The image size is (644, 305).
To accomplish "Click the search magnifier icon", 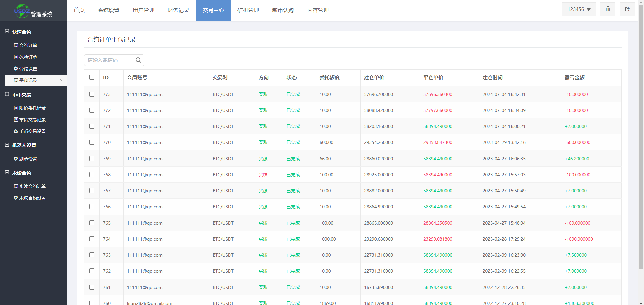I will (138, 60).
